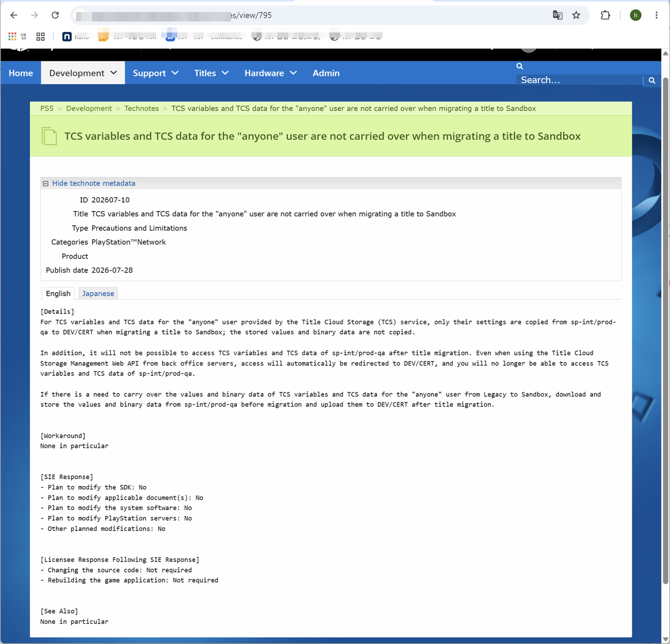Screen dimensions: 670x644
Task: Click the large technote heading title
Action: tap(322, 136)
